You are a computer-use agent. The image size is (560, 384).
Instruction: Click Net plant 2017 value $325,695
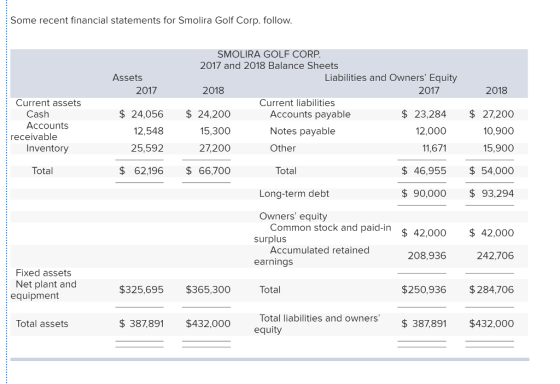tap(141, 289)
